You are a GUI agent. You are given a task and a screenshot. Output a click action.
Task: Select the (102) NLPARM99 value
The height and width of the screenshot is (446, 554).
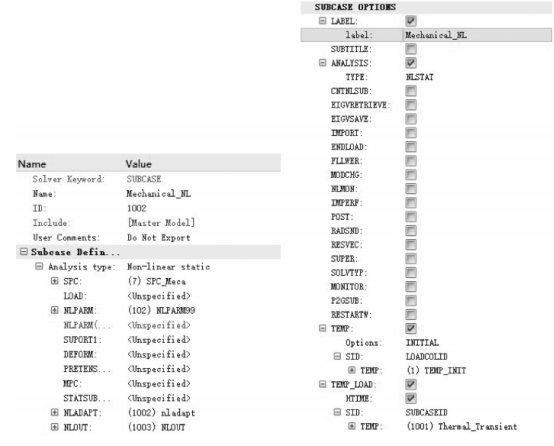pyautogui.click(x=161, y=310)
